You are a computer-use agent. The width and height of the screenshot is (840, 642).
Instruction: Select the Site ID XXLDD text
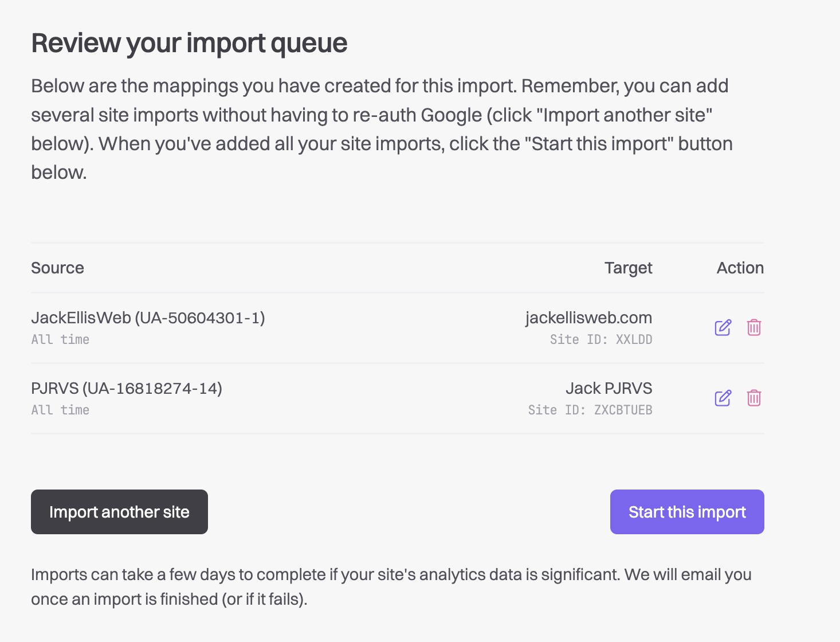[601, 339]
